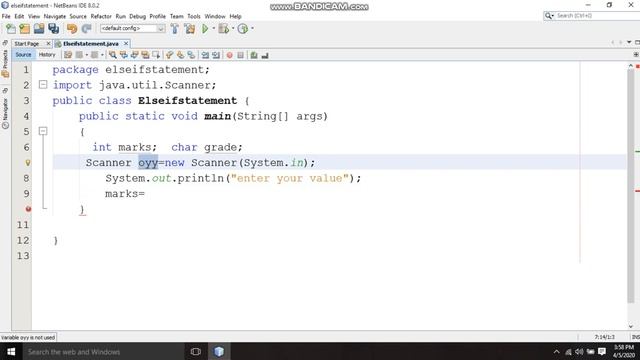Click the Last Edit icon in the editor toolbar
The width and height of the screenshot is (640, 360).
pos(68,55)
